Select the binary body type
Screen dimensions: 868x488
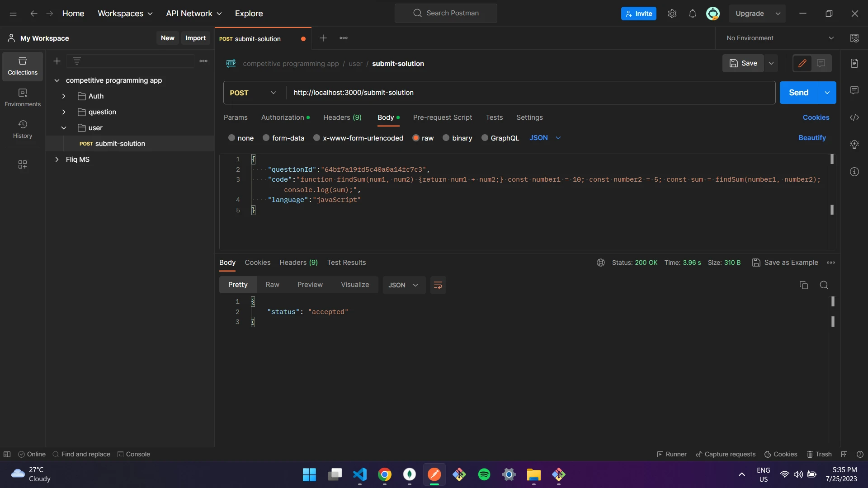446,138
